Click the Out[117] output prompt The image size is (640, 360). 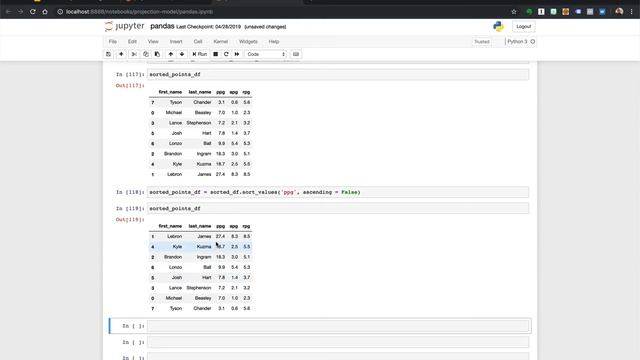(130, 86)
